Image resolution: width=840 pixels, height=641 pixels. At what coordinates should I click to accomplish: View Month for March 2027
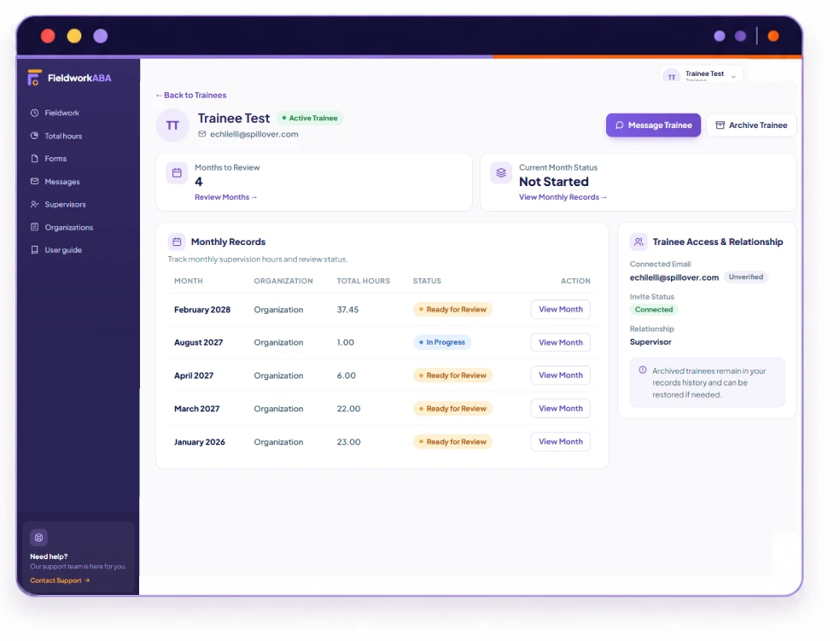click(x=560, y=409)
